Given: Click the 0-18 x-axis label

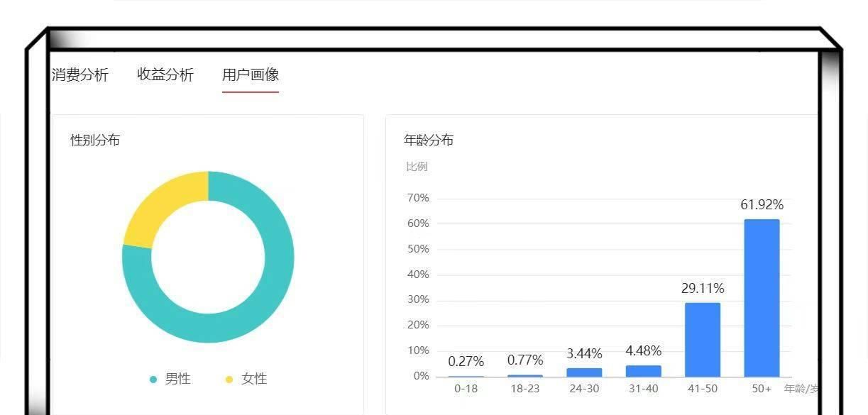Looking at the screenshot, I should [466, 389].
